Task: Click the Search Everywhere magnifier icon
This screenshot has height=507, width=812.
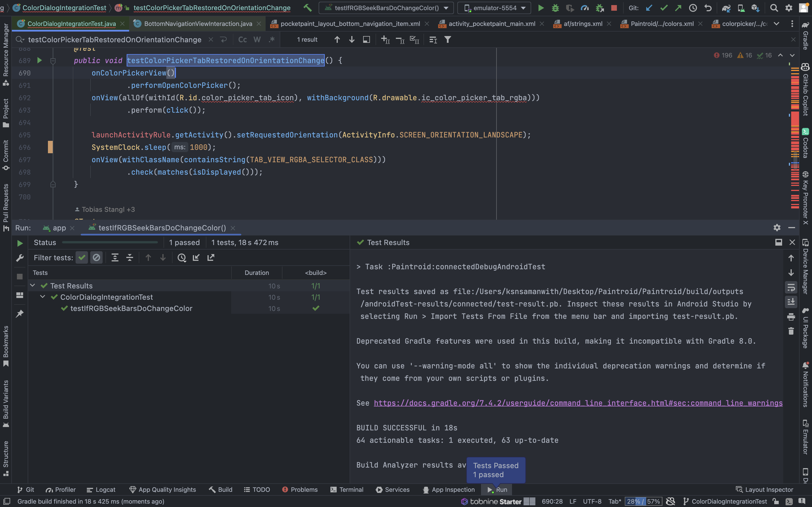Action: 774,8
